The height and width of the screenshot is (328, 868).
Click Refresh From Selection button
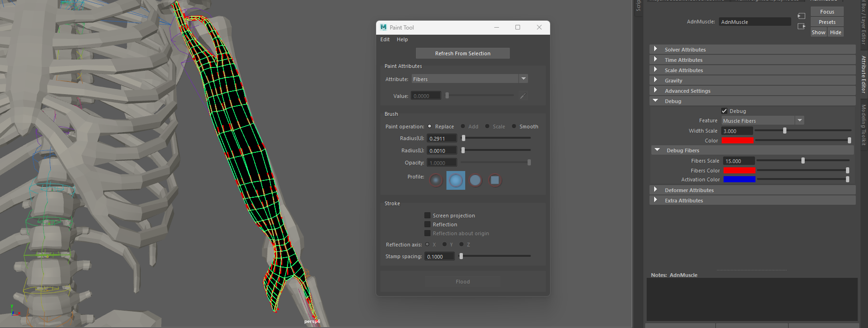pyautogui.click(x=462, y=53)
